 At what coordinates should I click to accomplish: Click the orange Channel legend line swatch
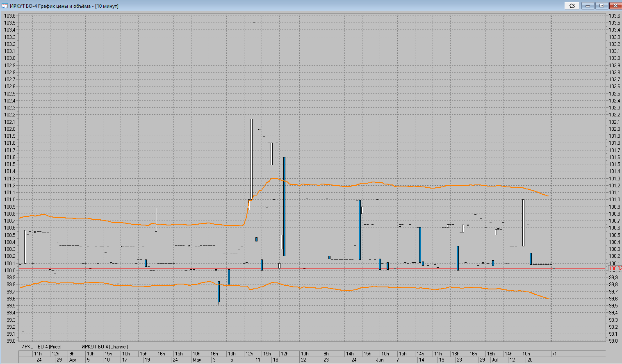tap(74, 347)
